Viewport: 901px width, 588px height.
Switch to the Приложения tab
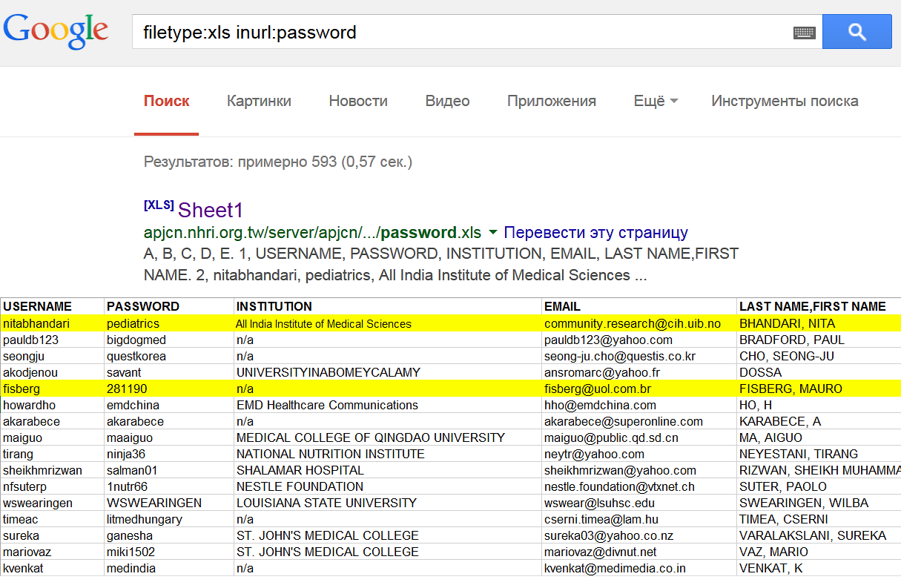click(x=551, y=101)
